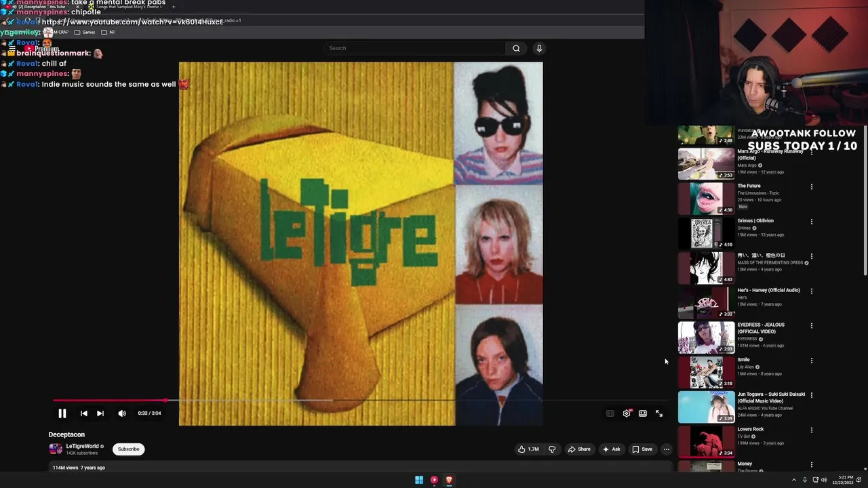
Task: Skip to the previous video
Action: 83,413
